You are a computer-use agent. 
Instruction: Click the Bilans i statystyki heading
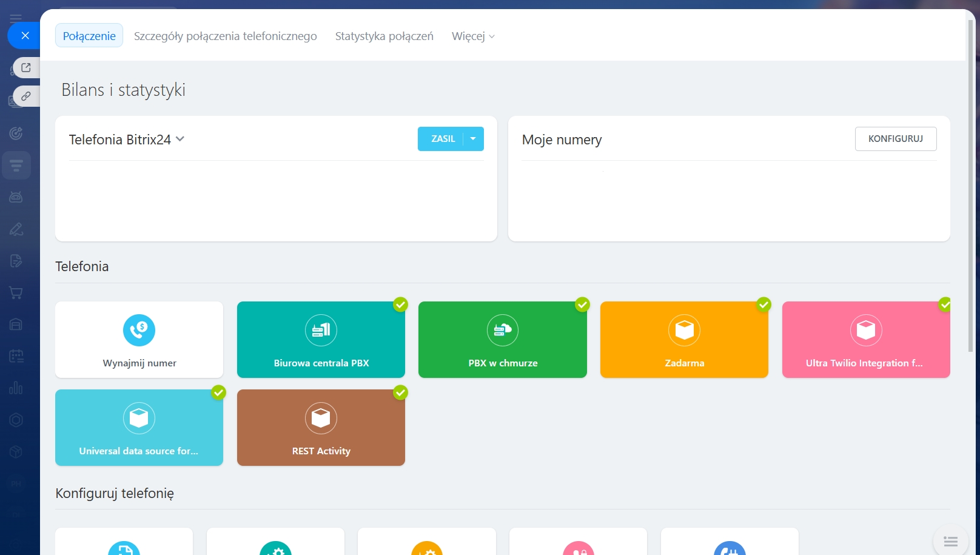click(x=124, y=90)
